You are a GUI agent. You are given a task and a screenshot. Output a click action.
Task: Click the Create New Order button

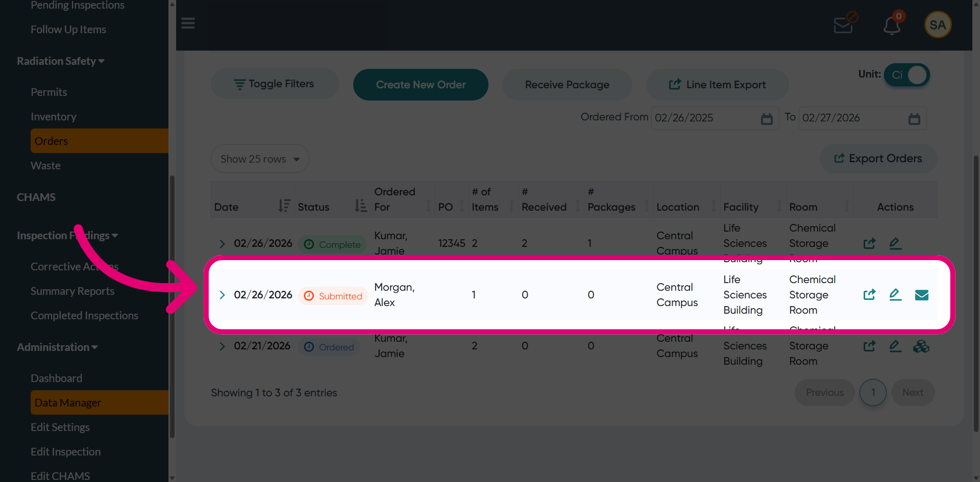pos(421,85)
